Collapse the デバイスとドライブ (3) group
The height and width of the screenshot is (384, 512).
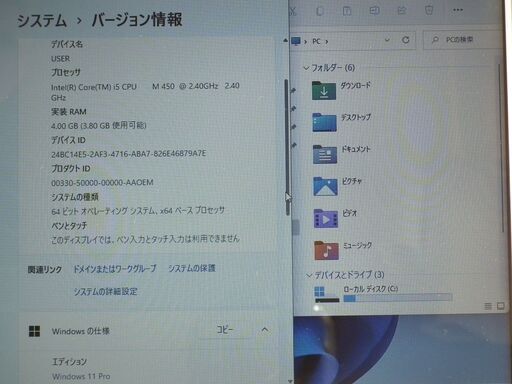pyautogui.click(x=309, y=275)
